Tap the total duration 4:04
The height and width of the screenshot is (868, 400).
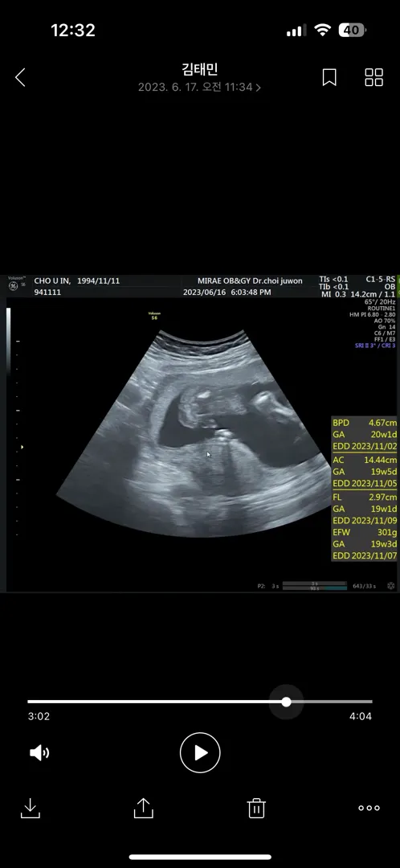pos(361,716)
